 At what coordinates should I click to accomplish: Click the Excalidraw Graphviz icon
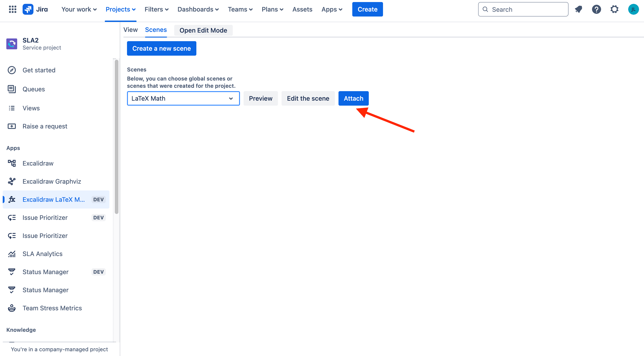[12, 181]
